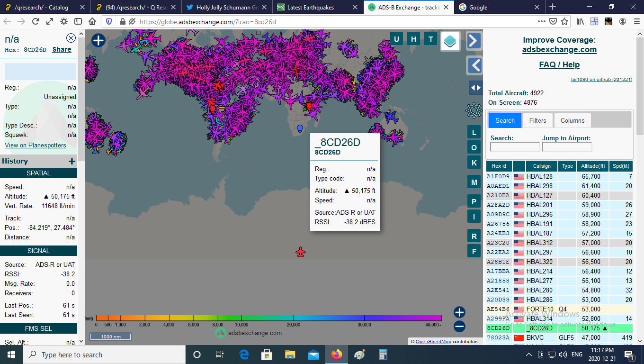Reload the page with refresh icon
Viewport: 644px width, 364px height.
36,21
